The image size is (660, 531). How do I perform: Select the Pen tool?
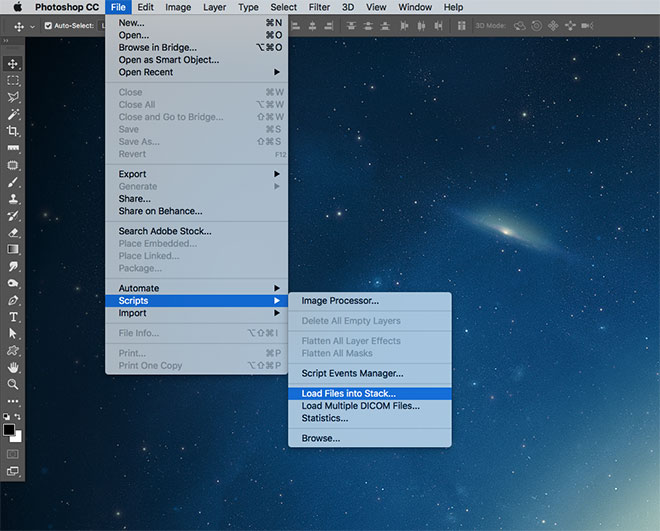pos(13,300)
